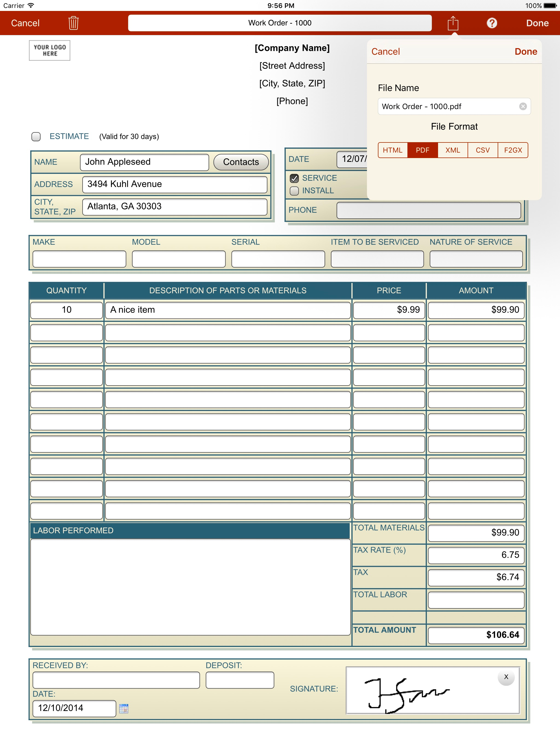This screenshot has height=747, width=560.
Task: Open the help question mark icon
Action: tap(491, 23)
